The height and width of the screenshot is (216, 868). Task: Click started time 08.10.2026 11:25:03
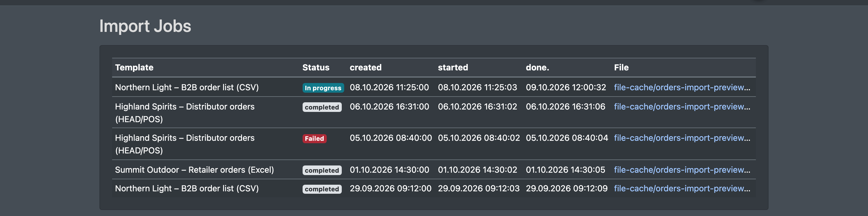(x=477, y=88)
